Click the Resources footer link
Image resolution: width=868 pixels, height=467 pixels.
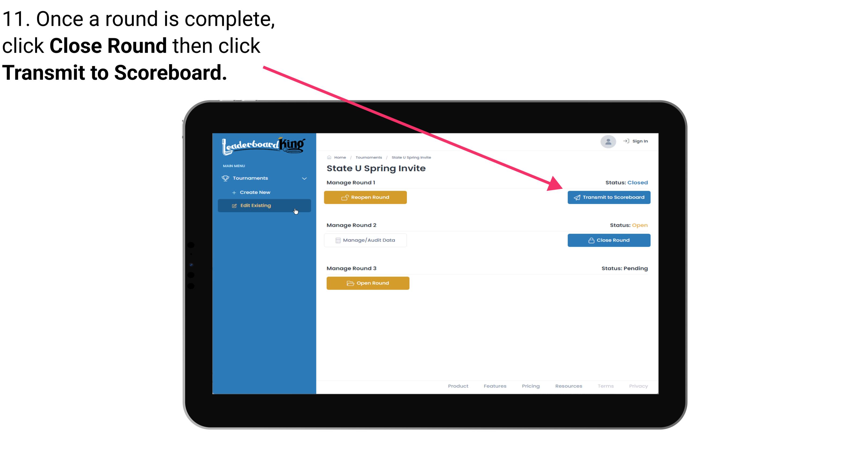569,386
